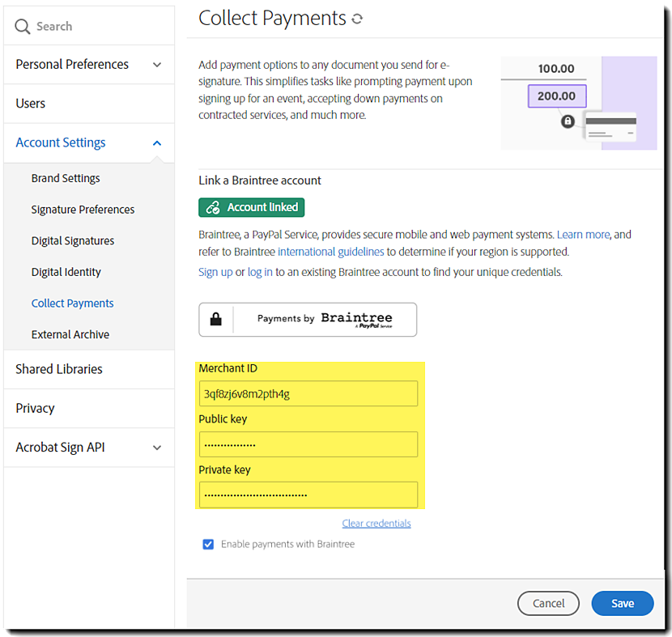Click the Cancel button
This screenshot has width=672, height=637.
548,603
